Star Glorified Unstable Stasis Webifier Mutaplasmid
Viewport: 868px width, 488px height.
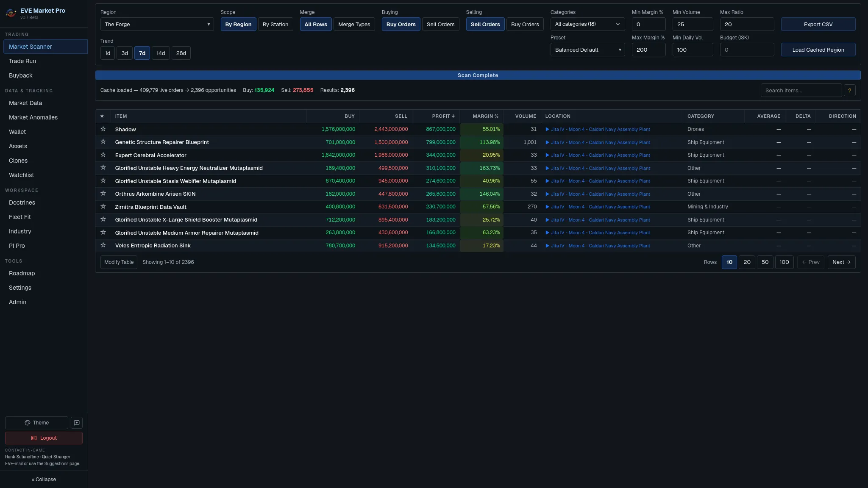click(x=103, y=180)
